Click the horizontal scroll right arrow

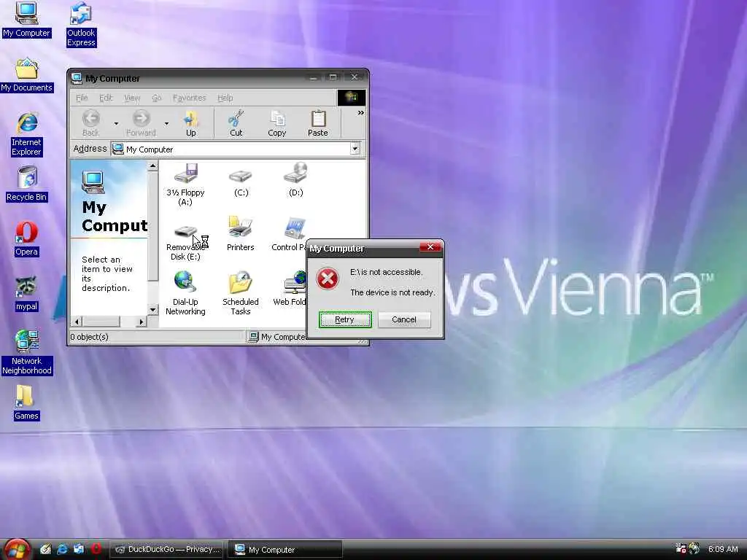141,322
